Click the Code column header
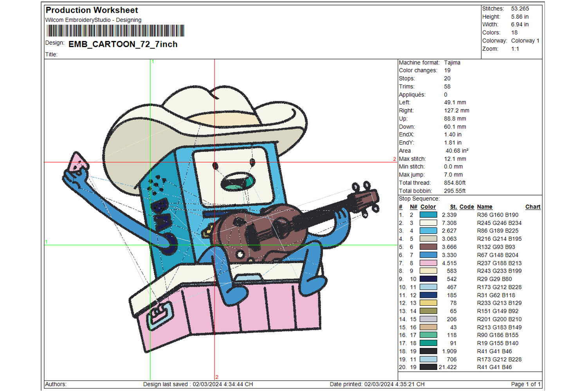Screen dimensions: 588x391 click(466, 207)
